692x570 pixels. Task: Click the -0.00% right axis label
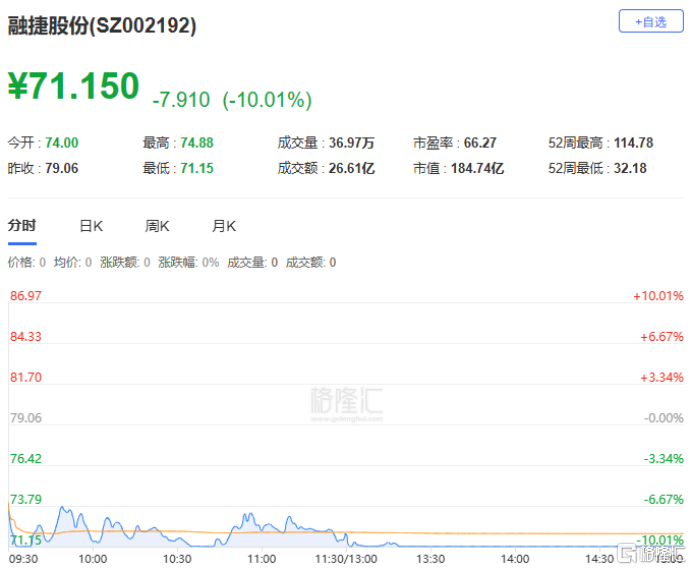point(663,418)
